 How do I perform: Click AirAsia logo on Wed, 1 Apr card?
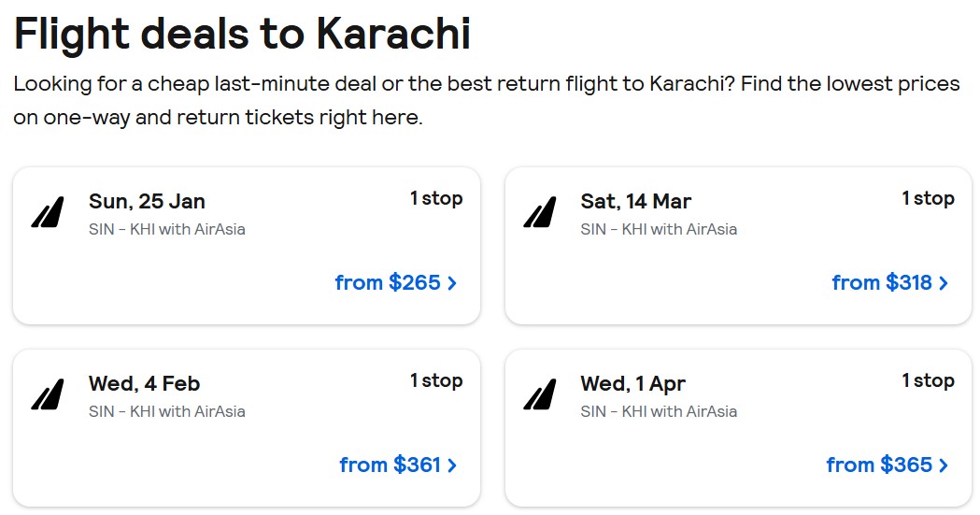(x=539, y=395)
